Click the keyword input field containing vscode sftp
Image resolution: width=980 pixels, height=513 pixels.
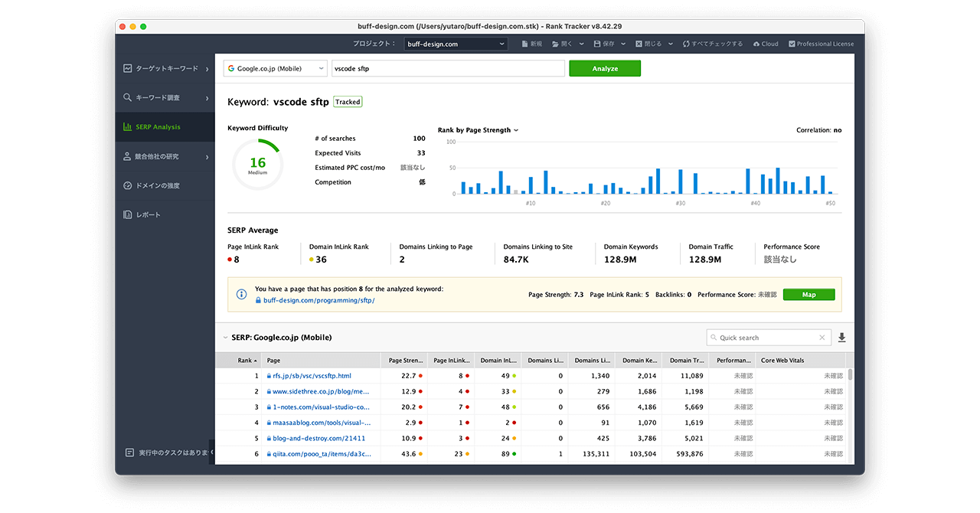pyautogui.click(x=448, y=69)
